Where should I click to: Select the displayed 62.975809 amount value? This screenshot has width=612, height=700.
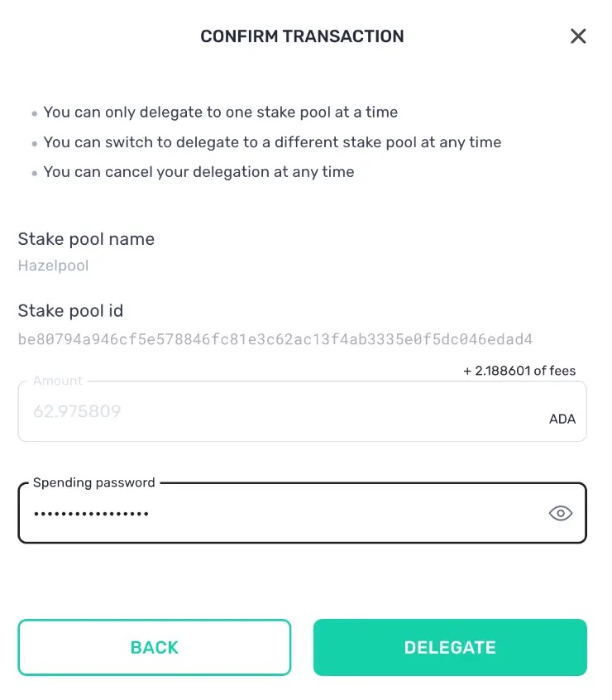(77, 411)
